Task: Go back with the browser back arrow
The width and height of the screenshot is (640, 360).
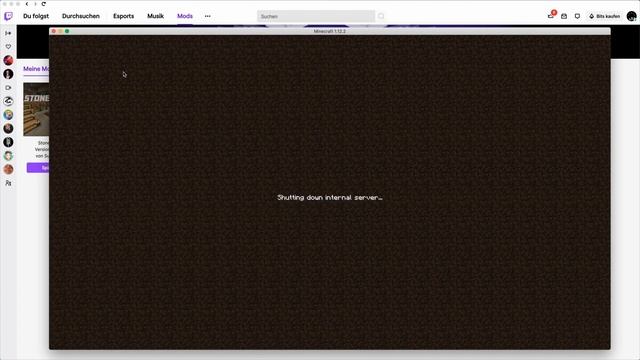Action: click(27, 4)
